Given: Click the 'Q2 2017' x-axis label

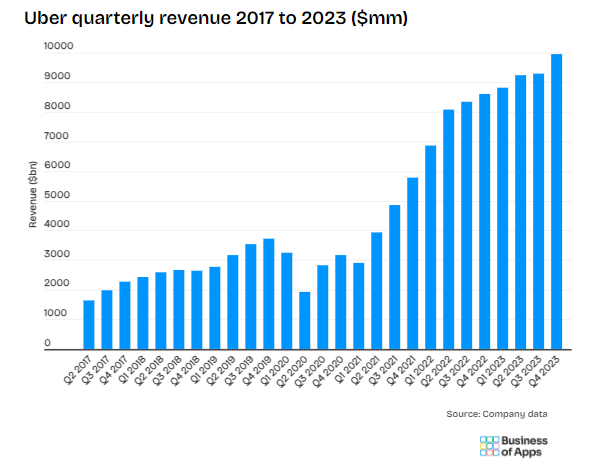Looking at the screenshot, I should click(x=78, y=370).
